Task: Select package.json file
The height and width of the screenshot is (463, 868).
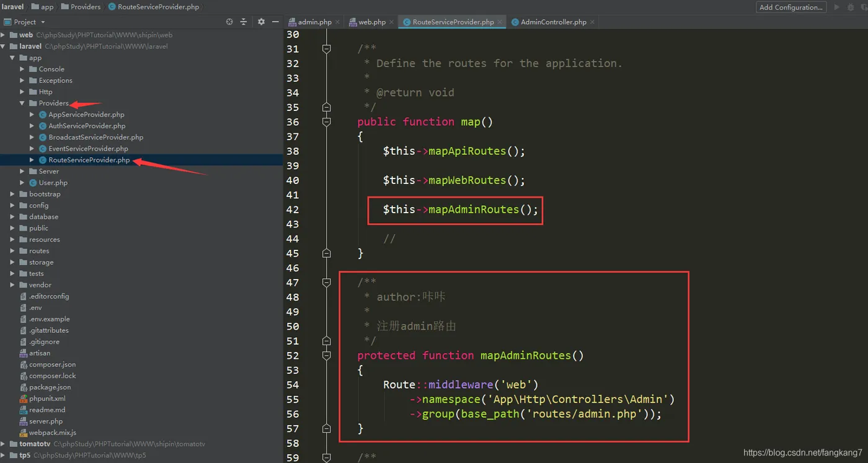Action: tap(50, 387)
